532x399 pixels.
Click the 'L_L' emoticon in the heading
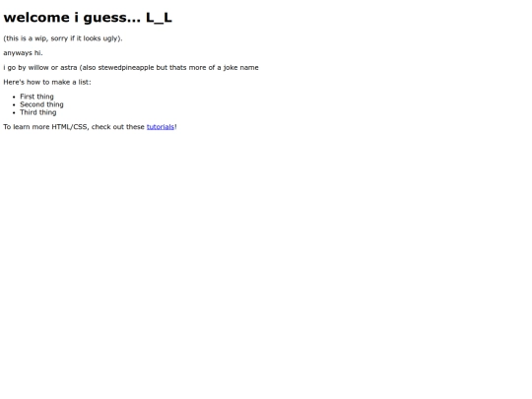tap(159, 18)
